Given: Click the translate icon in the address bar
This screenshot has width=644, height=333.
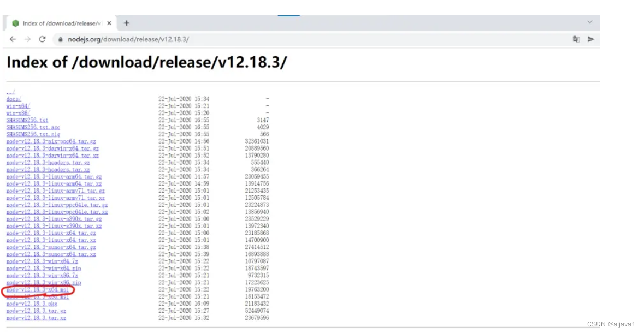Looking at the screenshot, I should click(x=576, y=39).
